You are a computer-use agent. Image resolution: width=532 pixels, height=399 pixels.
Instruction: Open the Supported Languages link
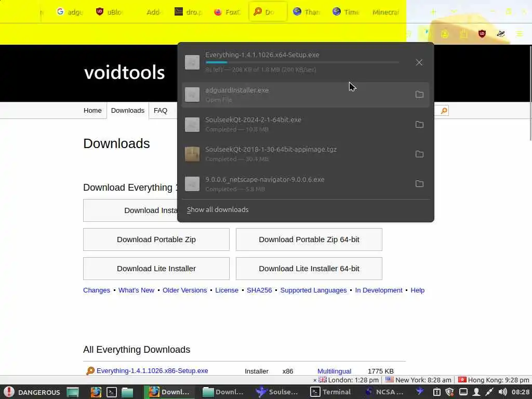click(313, 290)
